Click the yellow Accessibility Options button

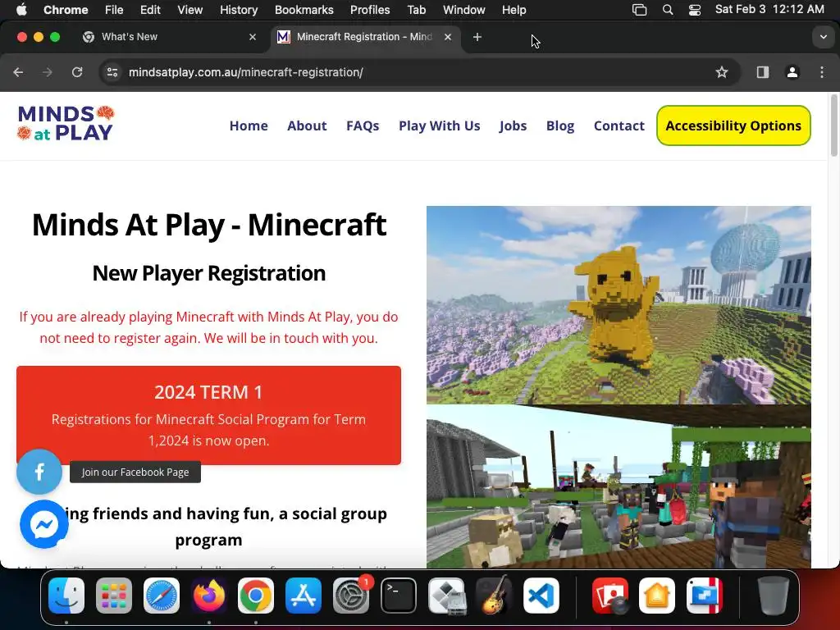point(733,126)
